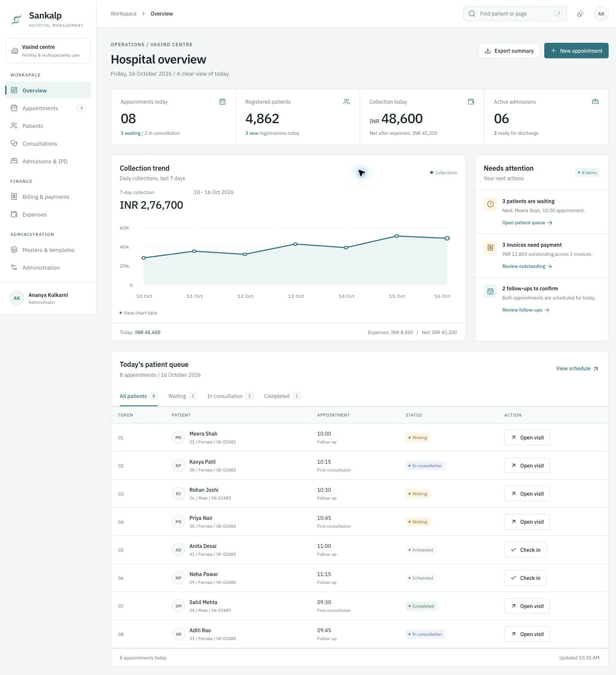Viewport: 616px width, 675px height.
Task: Click the Patient column header
Action: coord(181,415)
